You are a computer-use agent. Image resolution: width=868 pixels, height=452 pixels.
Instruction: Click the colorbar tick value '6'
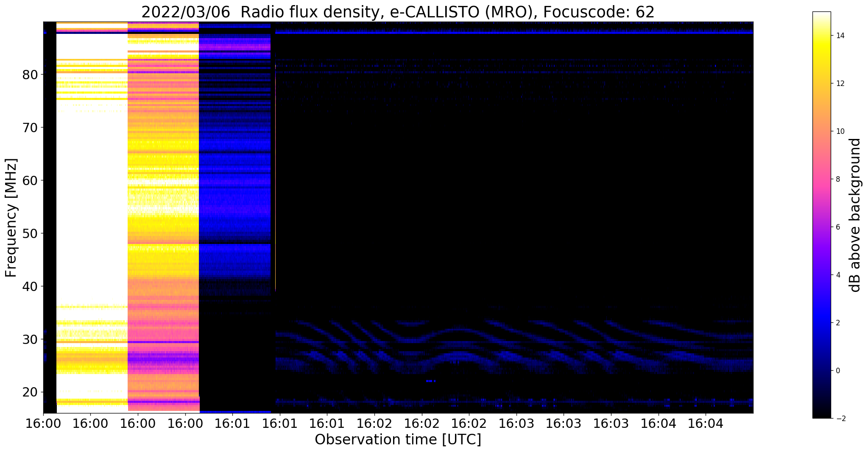point(838,227)
